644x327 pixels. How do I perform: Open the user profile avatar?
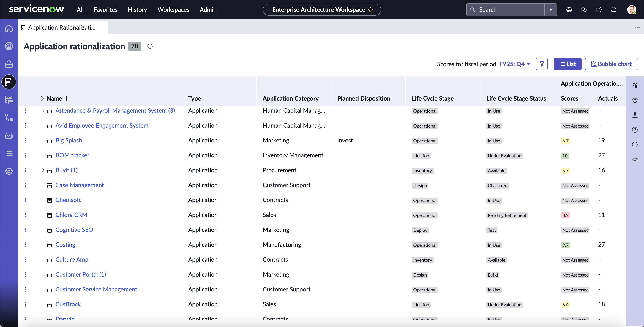coord(632,10)
